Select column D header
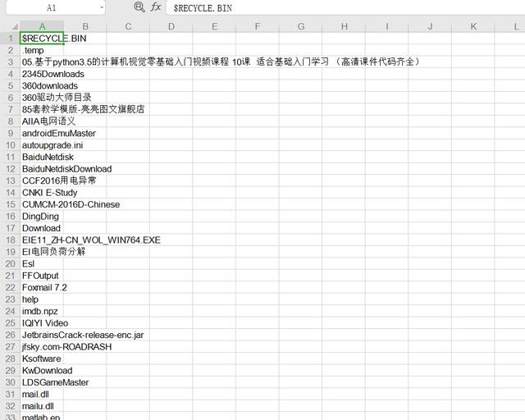525x420 pixels. coord(171,26)
